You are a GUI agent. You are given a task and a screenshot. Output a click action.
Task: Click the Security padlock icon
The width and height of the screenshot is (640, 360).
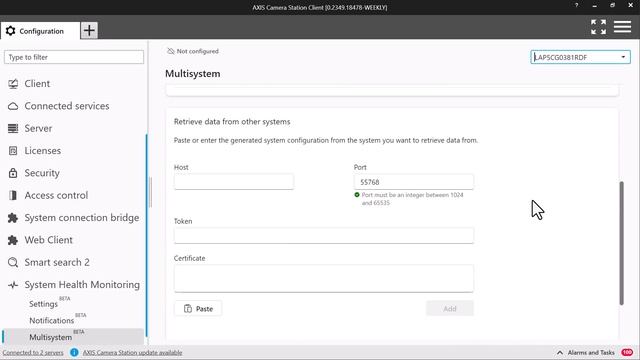pos(13,173)
